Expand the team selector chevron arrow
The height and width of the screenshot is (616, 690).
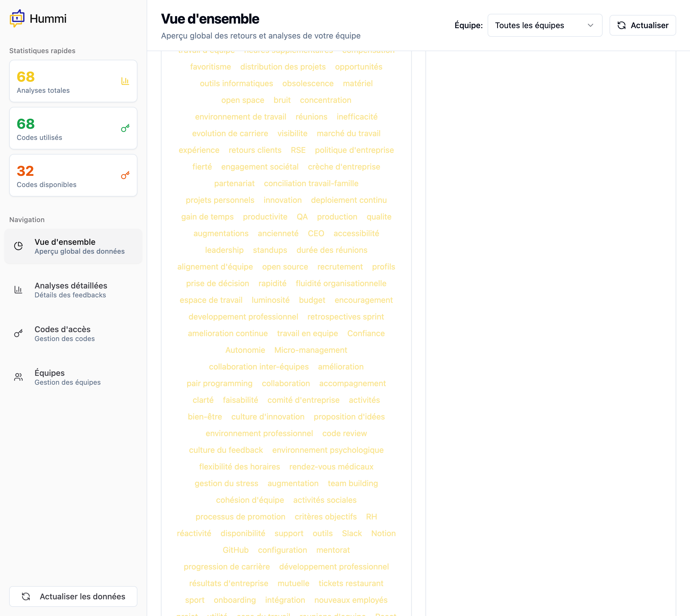(591, 25)
